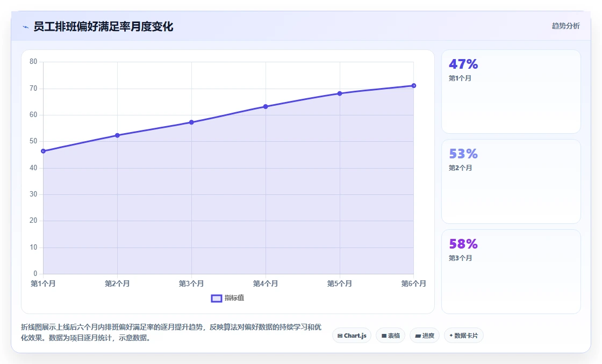Click the 53% value in the second card

point(463,154)
